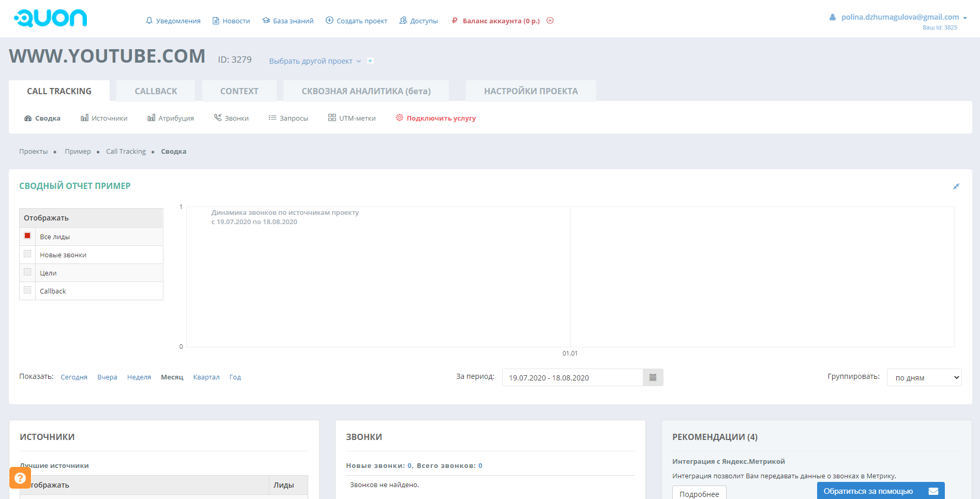Switch to the CONTEXT tab
Image resolution: width=980 pixels, height=499 pixels.
pyautogui.click(x=239, y=91)
